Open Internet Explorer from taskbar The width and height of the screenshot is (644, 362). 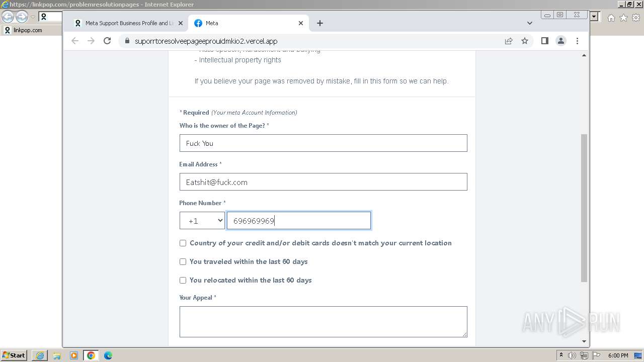click(40, 355)
